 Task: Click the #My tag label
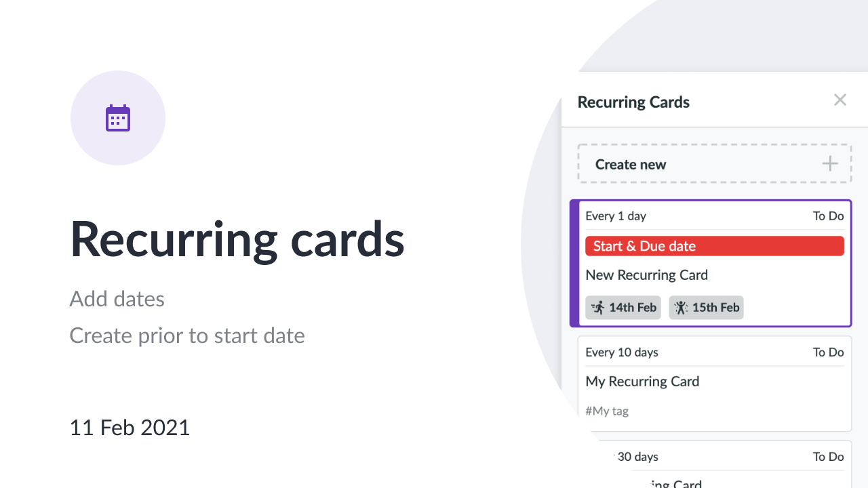point(607,411)
